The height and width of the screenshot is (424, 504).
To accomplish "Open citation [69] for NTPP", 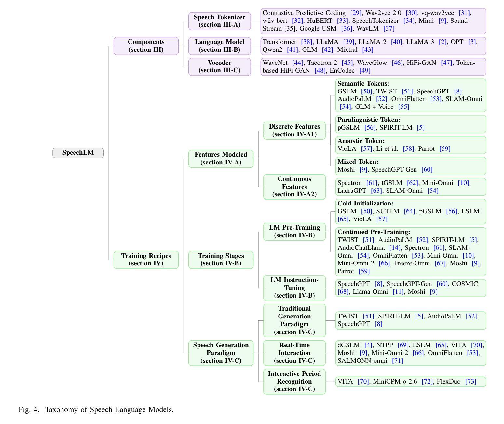I will pyautogui.click(x=403, y=345).
